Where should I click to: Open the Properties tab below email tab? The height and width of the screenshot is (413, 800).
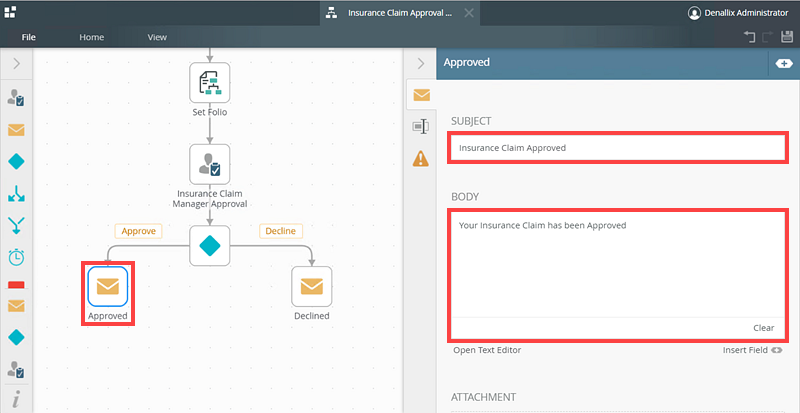[421, 126]
